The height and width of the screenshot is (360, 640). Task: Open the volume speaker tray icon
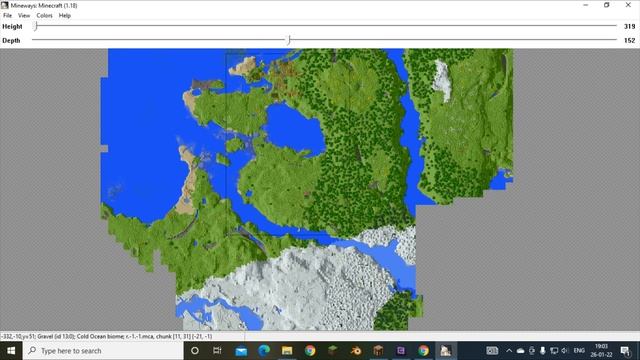[564, 351]
